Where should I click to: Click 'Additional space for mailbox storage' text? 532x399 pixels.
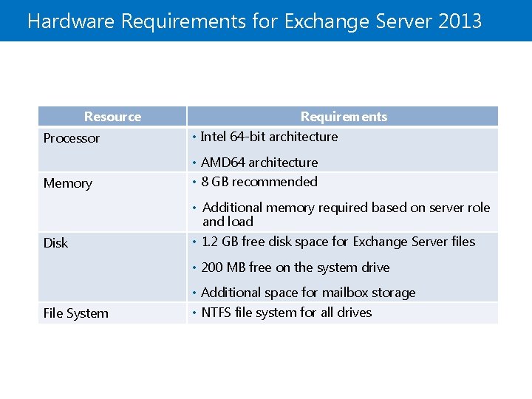(308, 293)
